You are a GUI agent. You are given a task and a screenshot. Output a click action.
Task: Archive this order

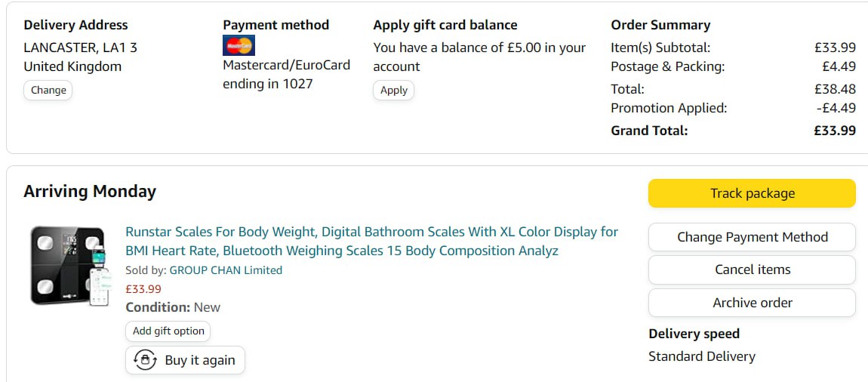click(752, 303)
